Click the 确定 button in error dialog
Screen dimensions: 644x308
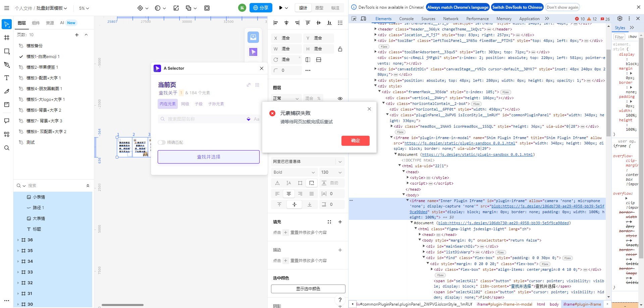click(x=355, y=141)
